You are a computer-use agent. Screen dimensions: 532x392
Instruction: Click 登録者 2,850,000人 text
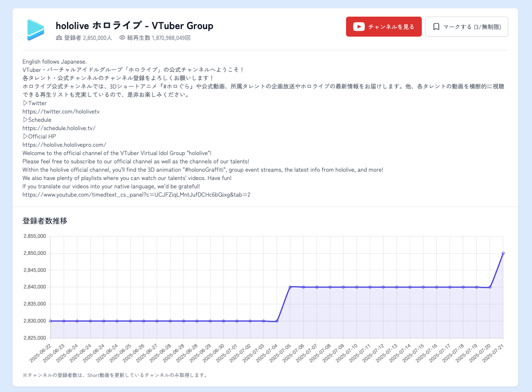(x=88, y=37)
